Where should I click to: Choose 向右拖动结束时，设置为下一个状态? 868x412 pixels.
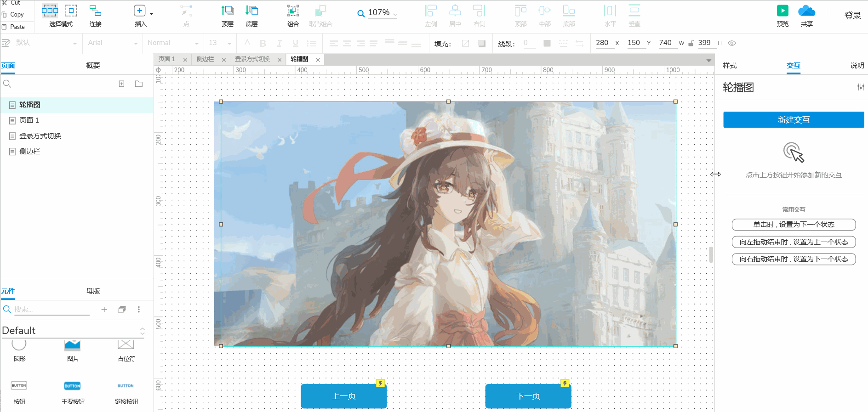click(794, 259)
